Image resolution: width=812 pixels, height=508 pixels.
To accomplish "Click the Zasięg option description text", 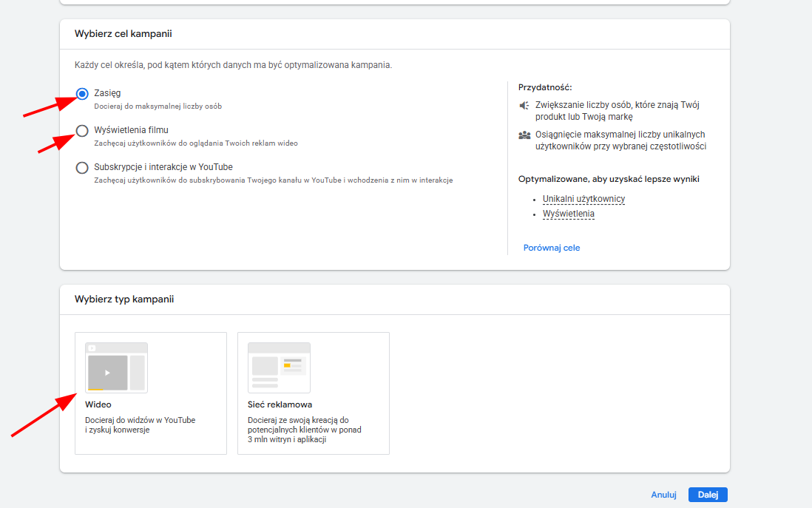I will (x=158, y=106).
